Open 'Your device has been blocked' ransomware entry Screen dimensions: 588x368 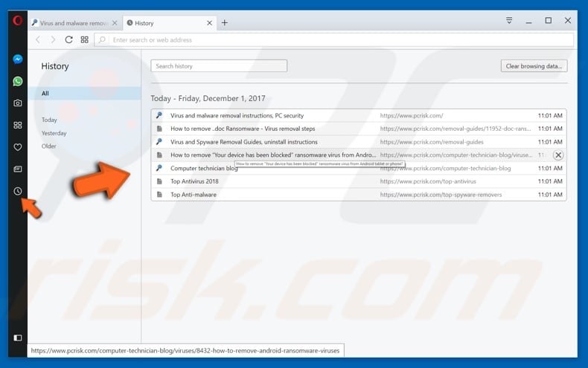(273, 155)
